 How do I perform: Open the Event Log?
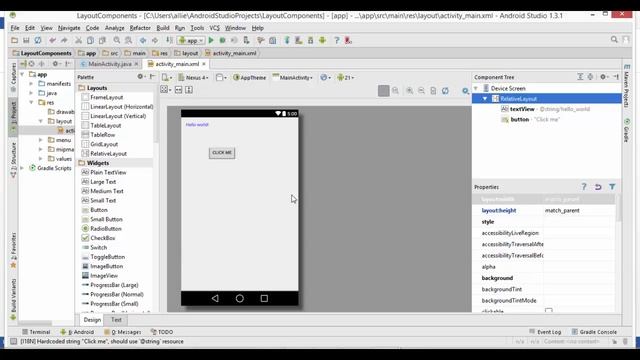[545, 332]
